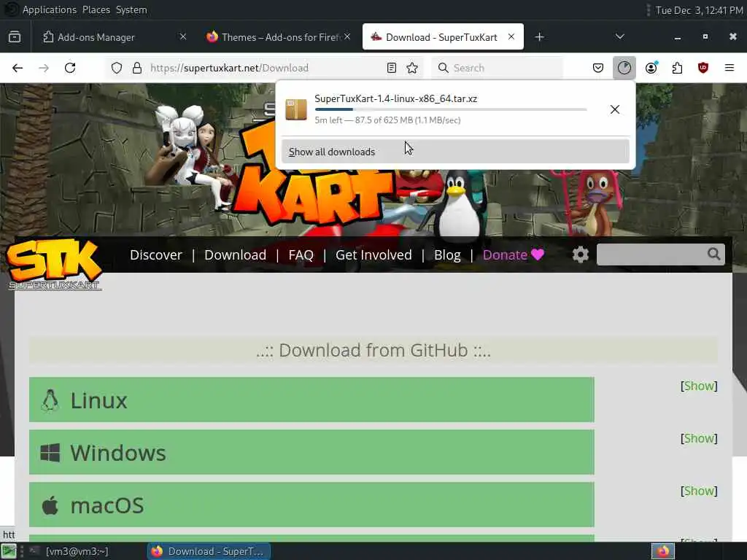Open the Places menu

tap(96, 10)
